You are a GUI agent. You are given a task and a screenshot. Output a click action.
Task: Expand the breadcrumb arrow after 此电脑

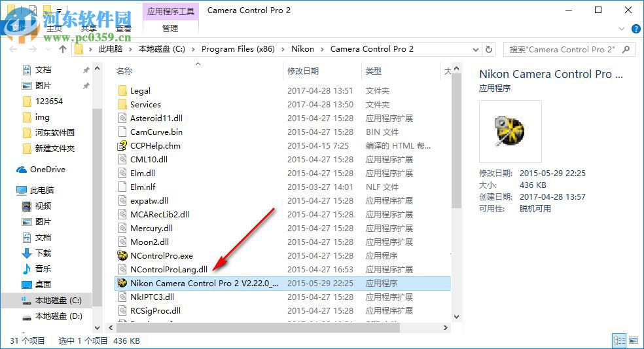pos(131,49)
